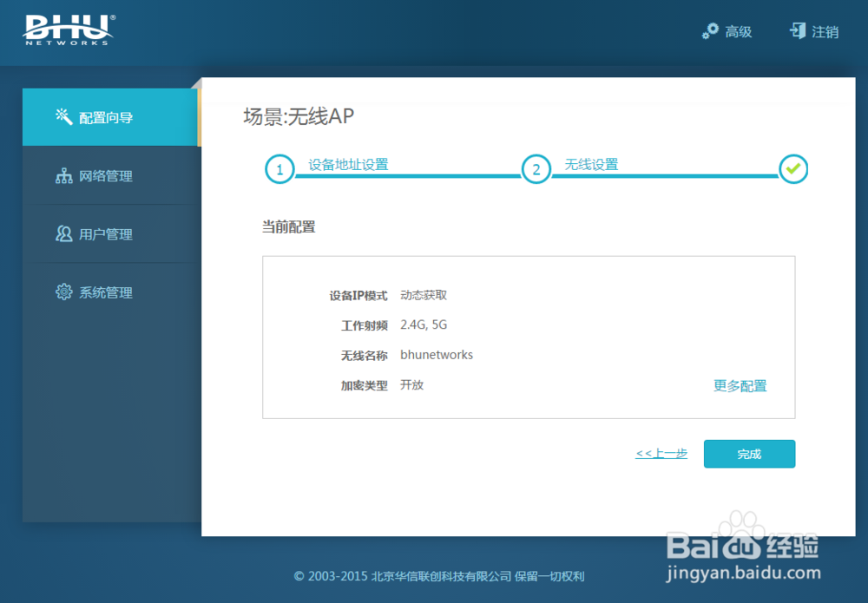Click the BHU Networks logo
The height and width of the screenshot is (603, 868).
[69, 29]
